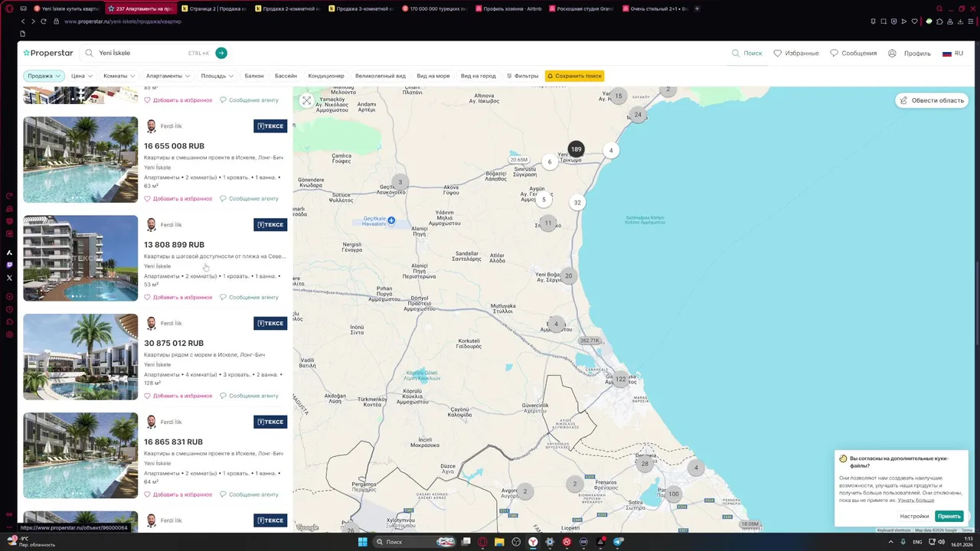The width and height of the screenshot is (980, 551).
Task: Follow Узнать больше cookie link
Action: tap(916, 500)
